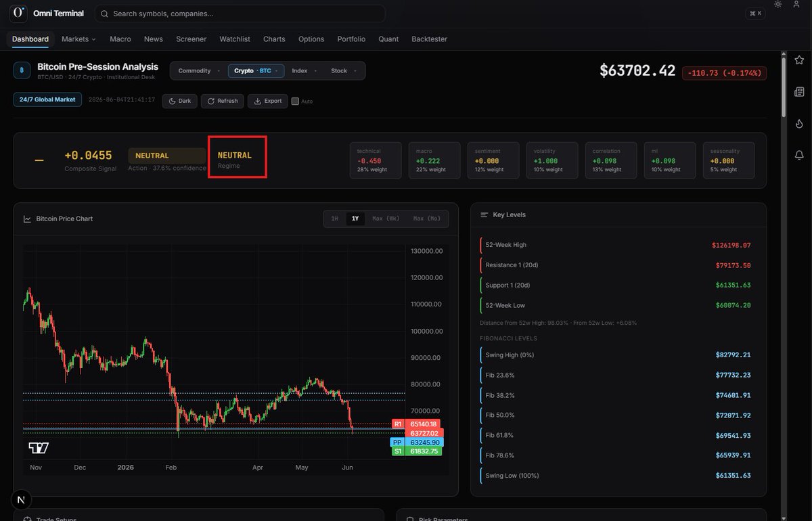Select the Max (Mo) chart timeframe

(427, 219)
